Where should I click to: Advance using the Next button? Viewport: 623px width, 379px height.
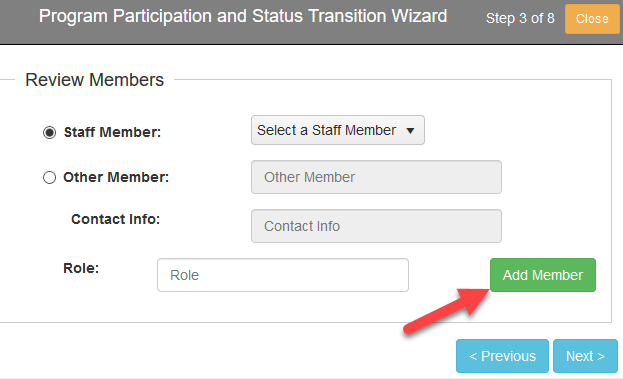click(585, 356)
